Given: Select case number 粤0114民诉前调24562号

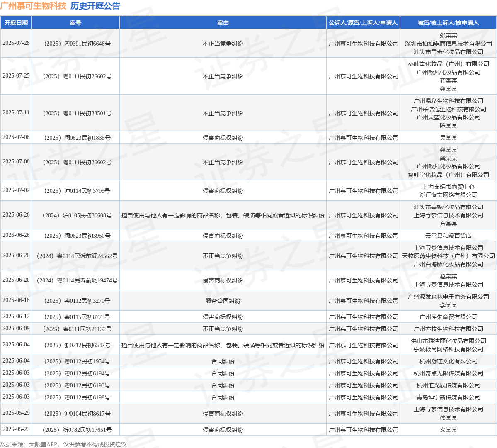Looking at the screenshot, I should coord(77,256).
